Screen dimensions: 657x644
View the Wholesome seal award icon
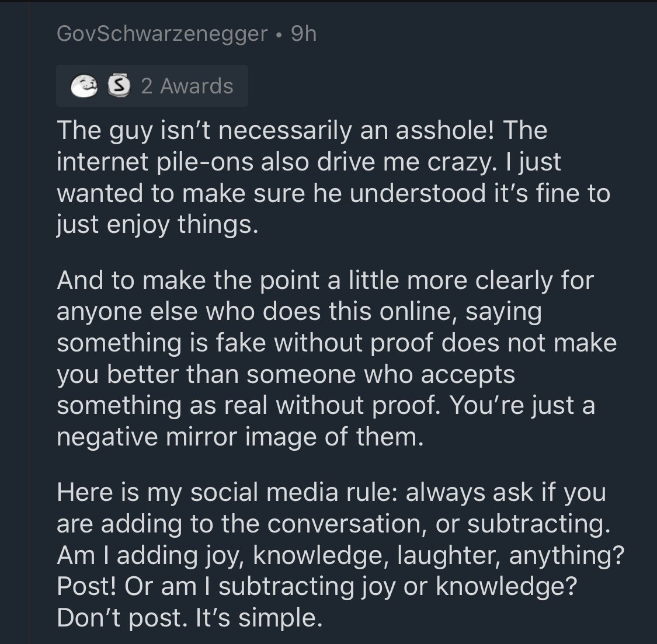(x=84, y=86)
